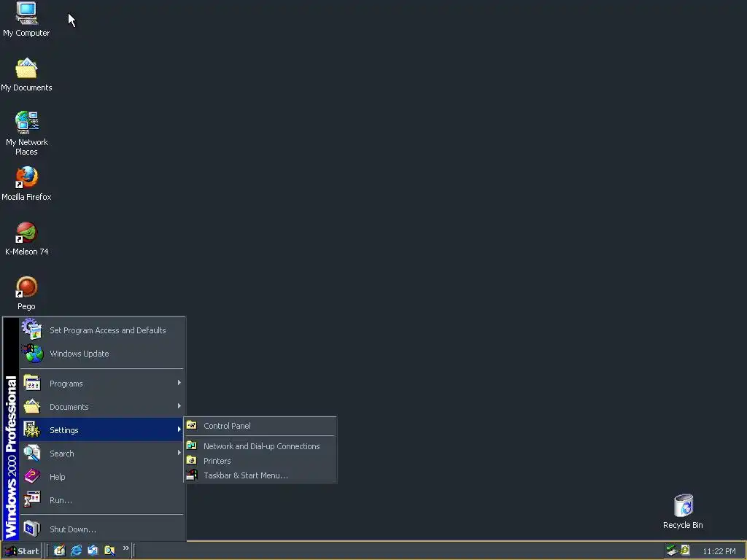Expand the Search submenu arrow
Image resolution: width=747 pixels, height=560 pixels.
pos(179,453)
